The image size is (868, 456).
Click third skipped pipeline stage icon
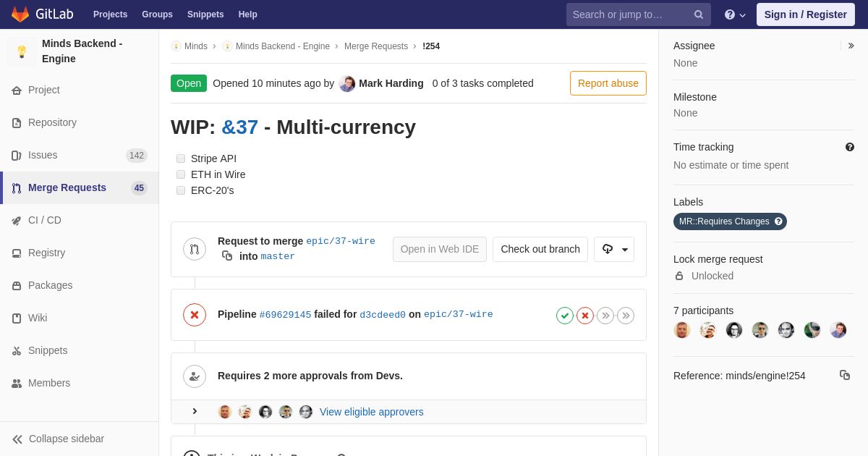605,316
